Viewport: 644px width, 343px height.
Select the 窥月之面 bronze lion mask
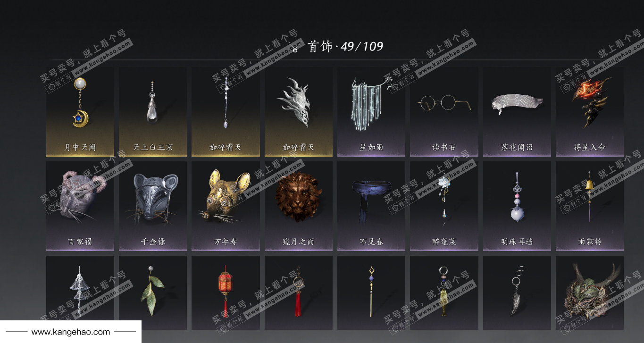pos(299,206)
